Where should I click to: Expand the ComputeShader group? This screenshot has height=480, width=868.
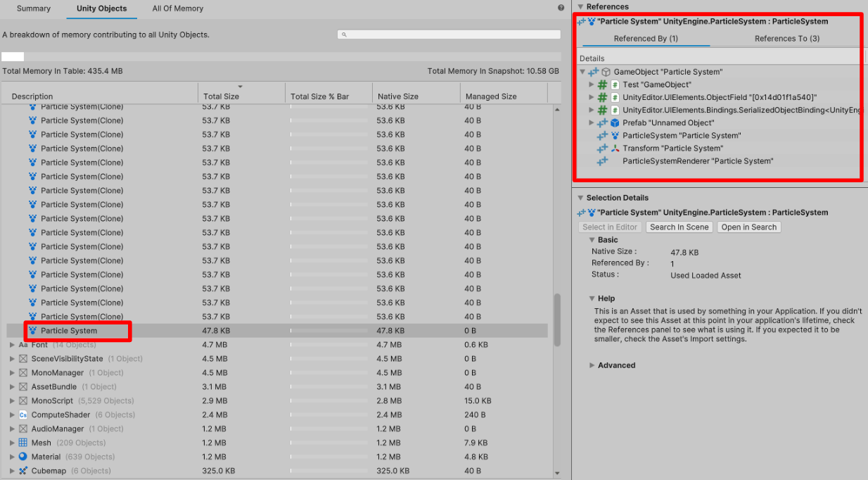[x=12, y=415]
